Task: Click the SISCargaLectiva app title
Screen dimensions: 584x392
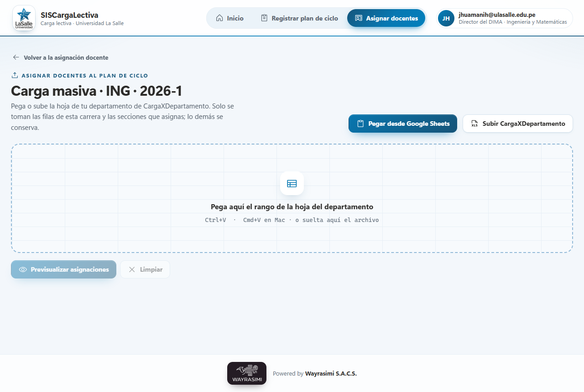Action: (69, 15)
